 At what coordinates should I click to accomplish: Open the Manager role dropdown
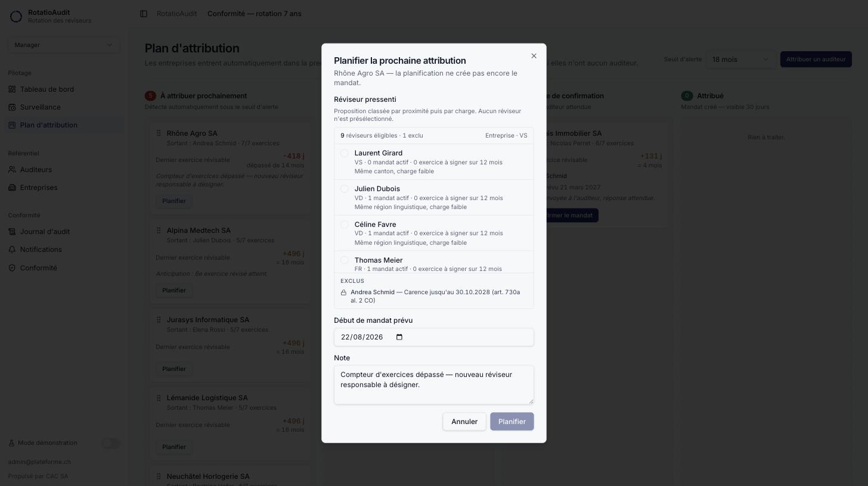tap(64, 45)
